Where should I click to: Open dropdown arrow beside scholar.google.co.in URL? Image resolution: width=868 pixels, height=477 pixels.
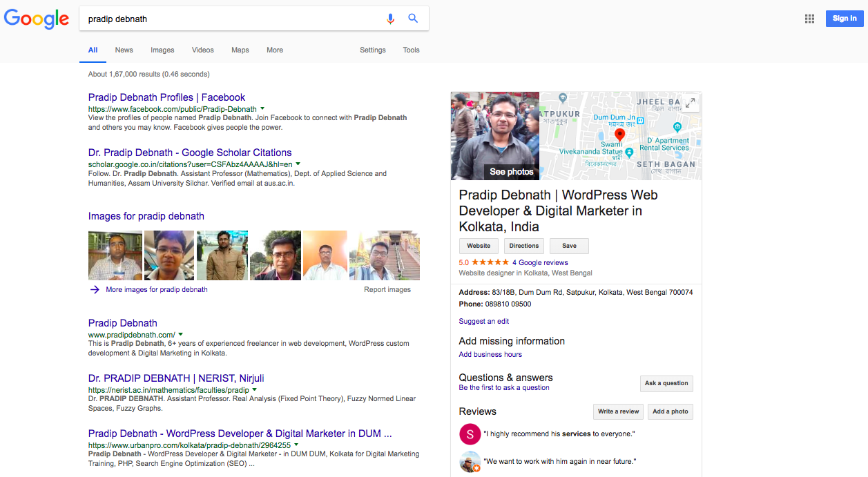coord(298,164)
